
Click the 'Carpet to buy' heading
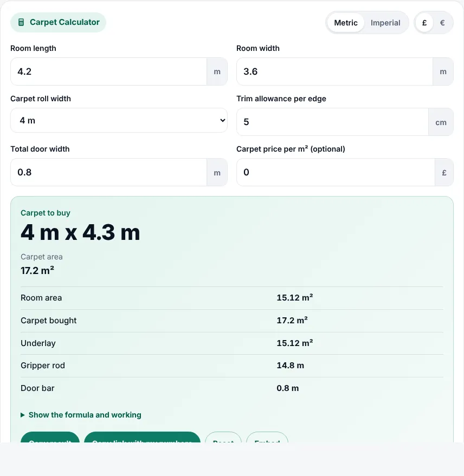tap(46, 213)
